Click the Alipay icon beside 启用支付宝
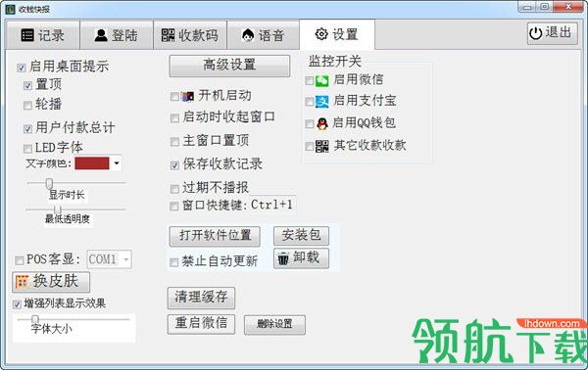Image resolution: width=588 pixels, height=370 pixels. (321, 101)
